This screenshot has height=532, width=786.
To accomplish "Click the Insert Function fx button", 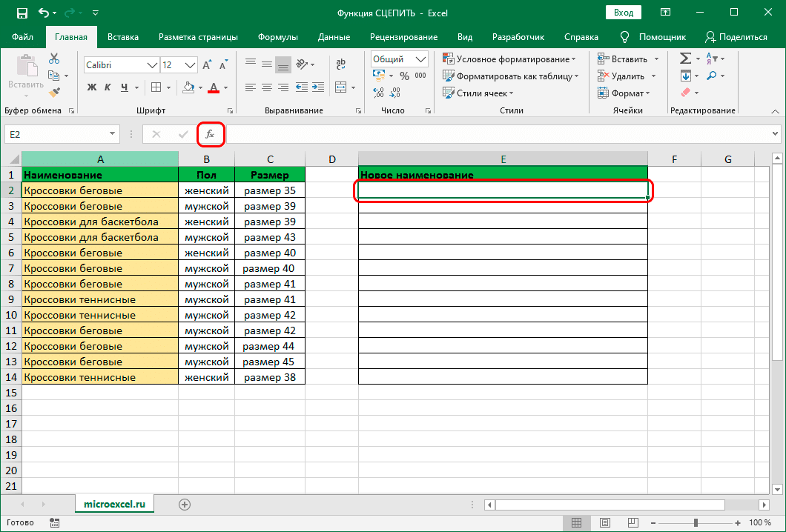I will coord(210,134).
